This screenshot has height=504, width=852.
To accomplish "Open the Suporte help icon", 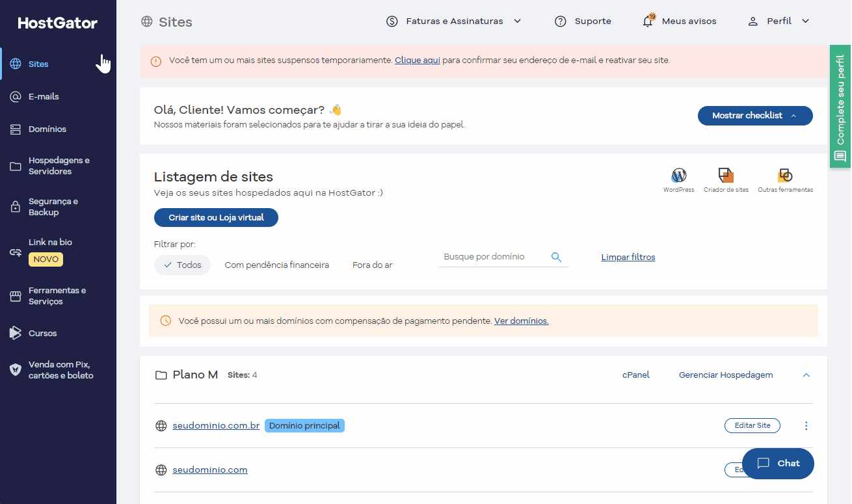I will coord(561,21).
